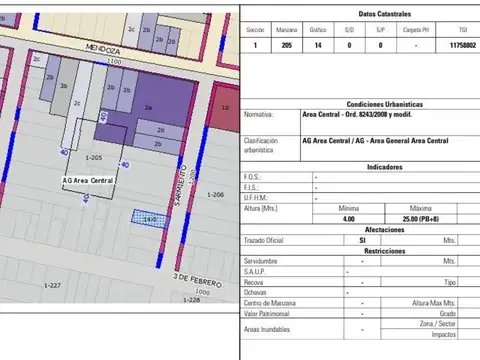480x360 pixels.
Task: Click the Indicadores heading
Action: pyautogui.click(x=385, y=167)
